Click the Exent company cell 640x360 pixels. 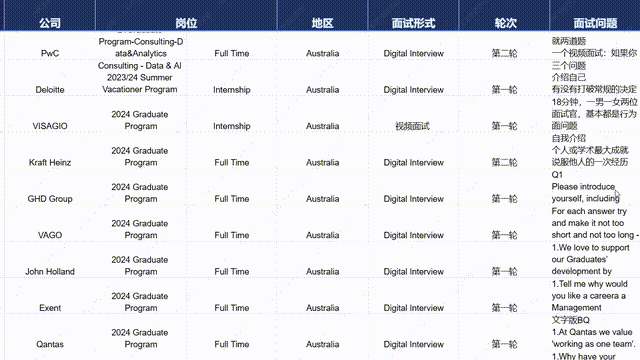50,308
